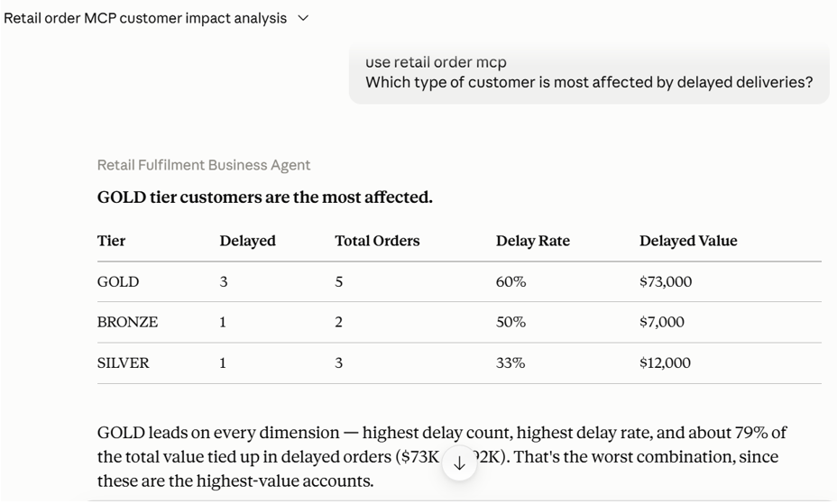
Task: Click the user message bubble text
Action: tap(589, 72)
